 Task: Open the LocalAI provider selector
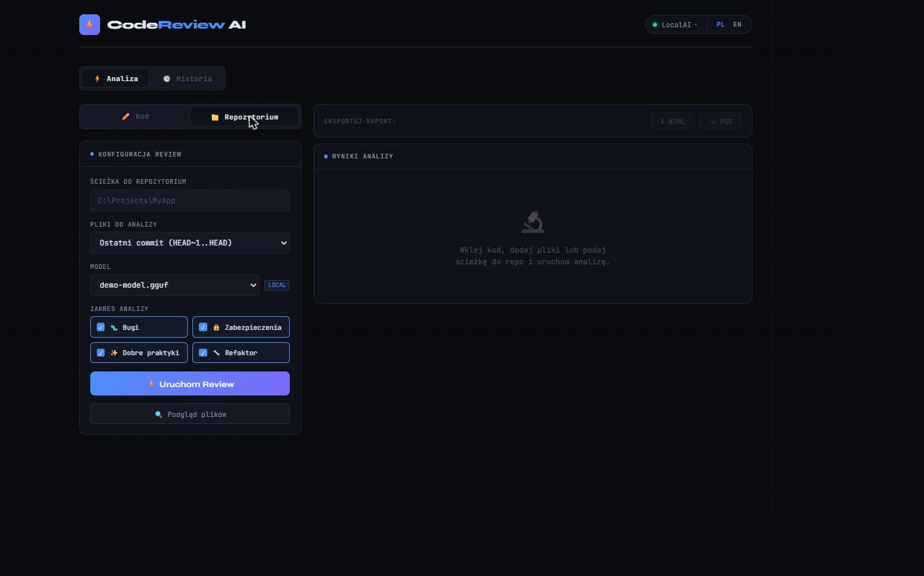click(x=676, y=25)
